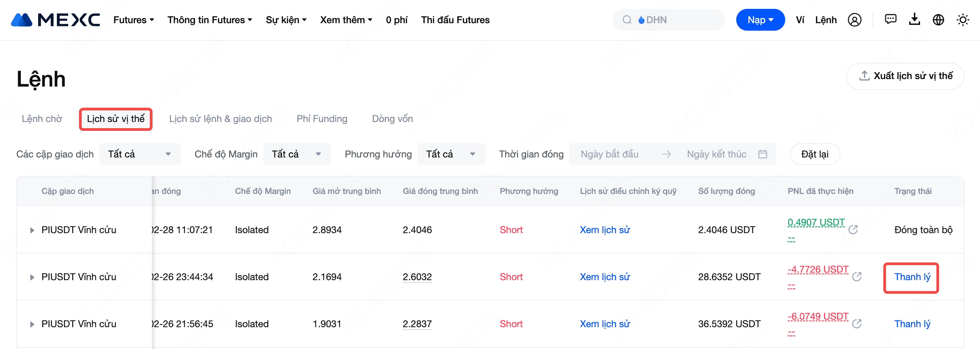
Task: Open the user profile icon
Action: coord(854,20)
